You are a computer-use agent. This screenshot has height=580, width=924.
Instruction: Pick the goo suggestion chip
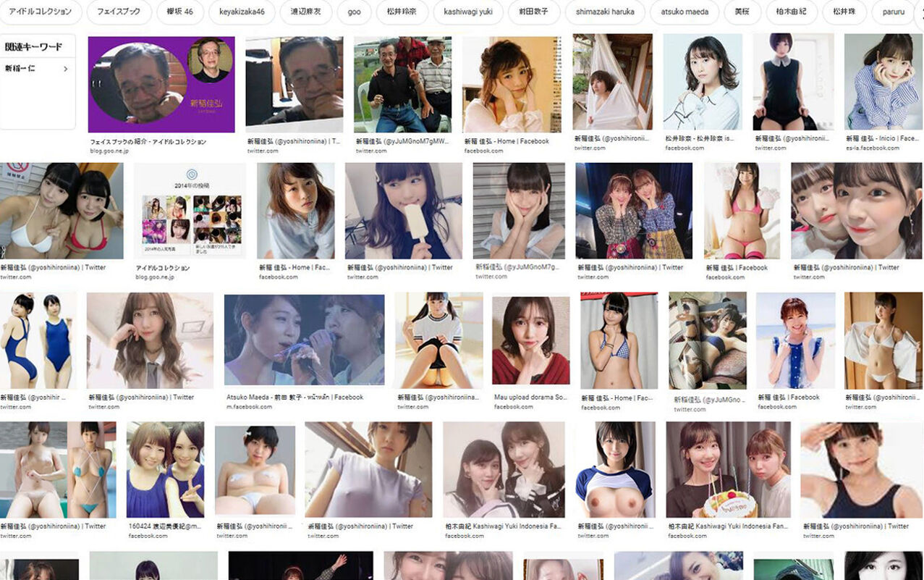[x=355, y=12]
